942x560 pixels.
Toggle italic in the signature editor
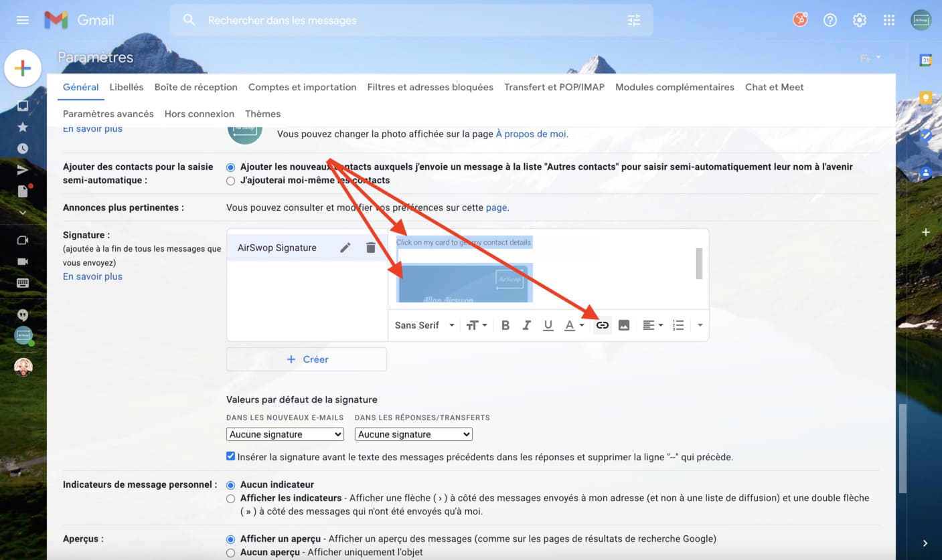coord(527,325)
